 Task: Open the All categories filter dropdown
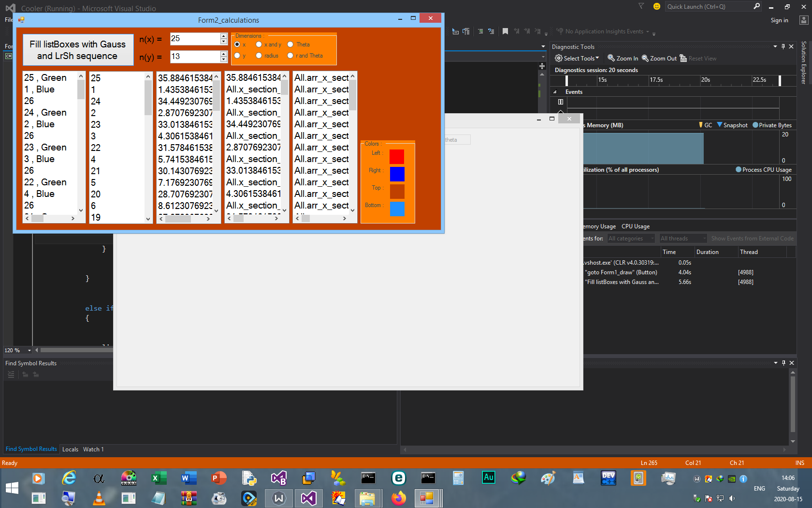631,239
